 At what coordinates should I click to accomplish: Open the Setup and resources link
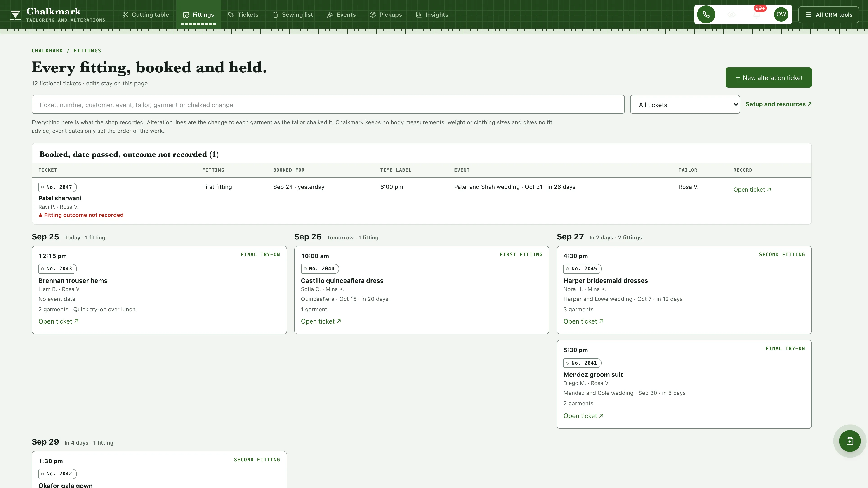tap(778, 104)
